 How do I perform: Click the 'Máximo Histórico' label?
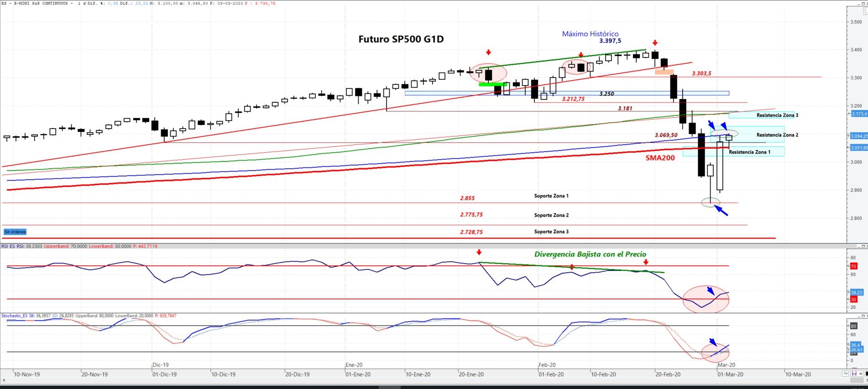[x=590, y=34]
